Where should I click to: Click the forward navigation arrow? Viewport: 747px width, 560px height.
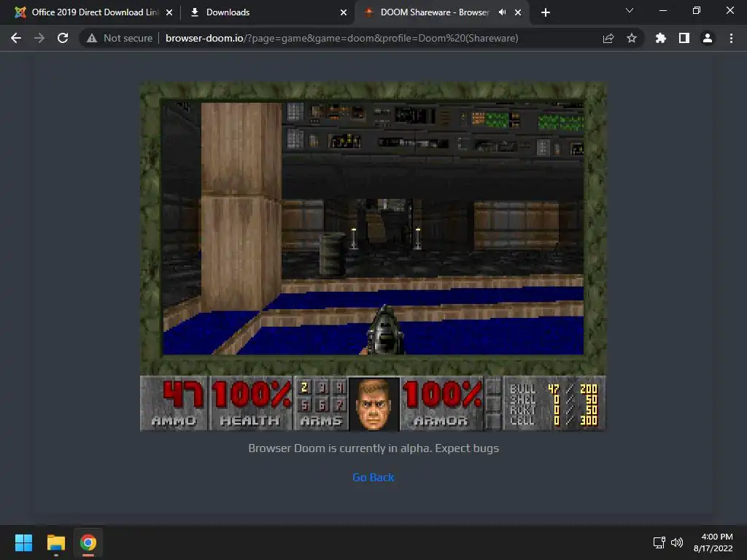point(39,38)
